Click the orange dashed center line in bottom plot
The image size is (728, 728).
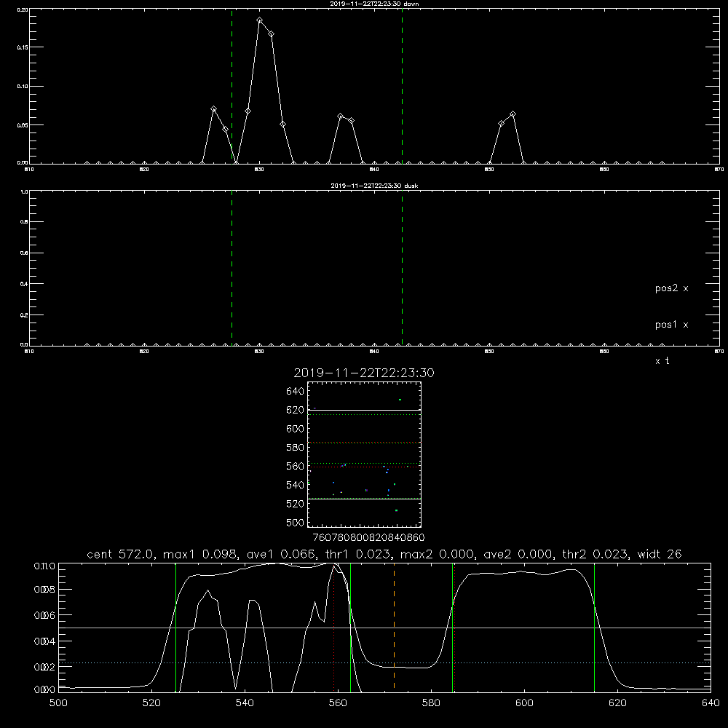point(394,626)
